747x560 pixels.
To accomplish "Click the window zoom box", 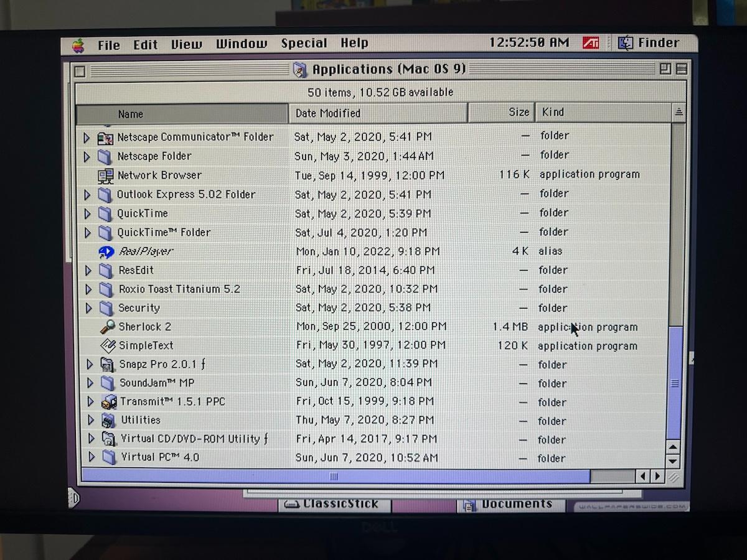I will tap(665, 68).
